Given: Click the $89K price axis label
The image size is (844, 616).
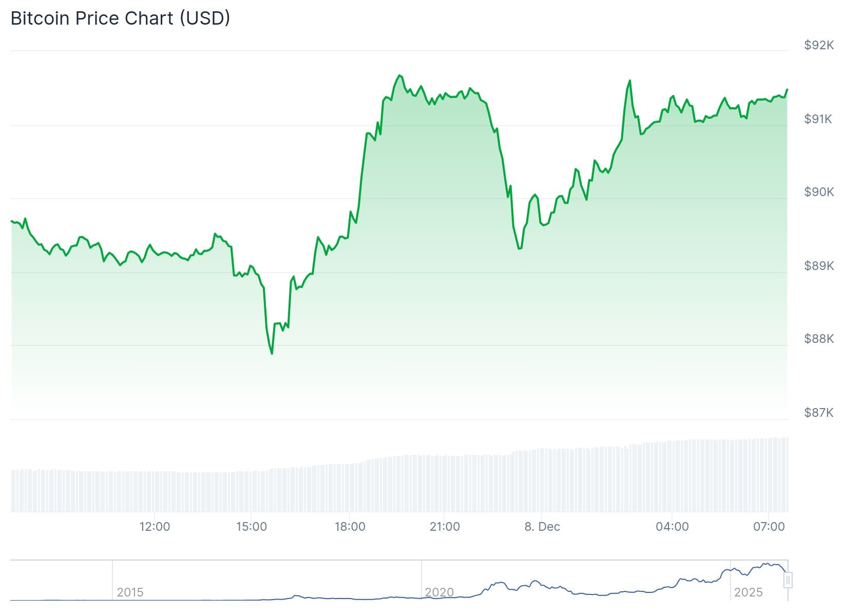Looking at the screenshot, I should 819,265.
